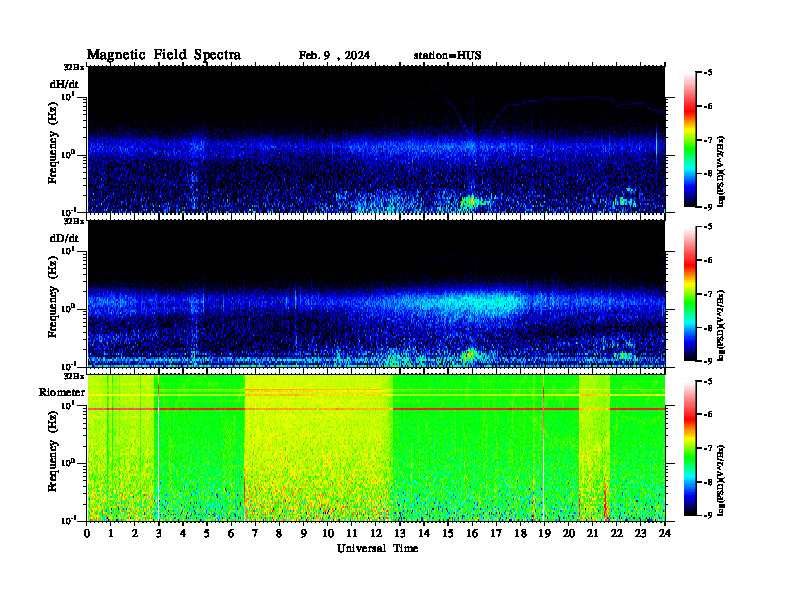The width and height of the screenshot is (792, 612).
Task: Click the '-7' value on dD/dt color bar
Action: (708, 294)
